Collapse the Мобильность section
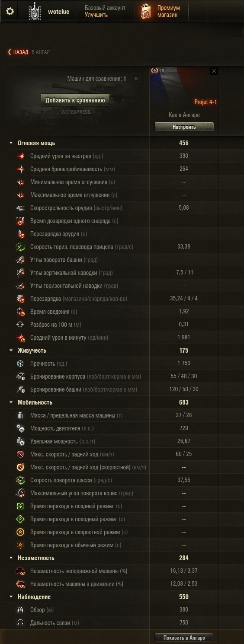The height and width of the screenshot is (644, 244). click(x=11, y=402)
